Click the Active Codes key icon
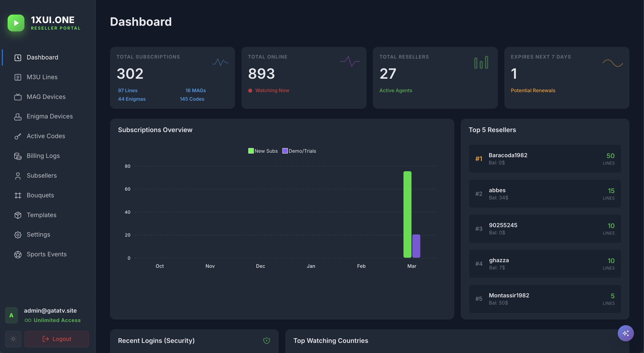The image size is (644, 353). click(x=17, y=136)
